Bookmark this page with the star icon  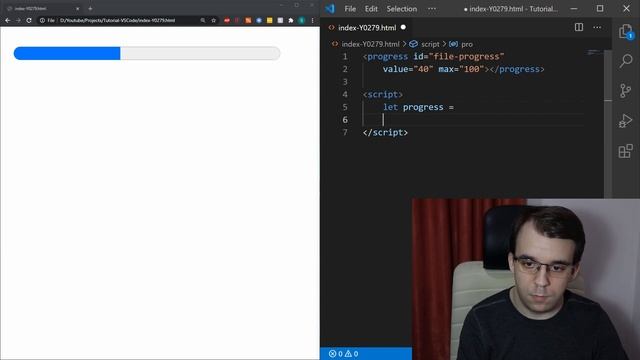pyautogui.click(x=213, y=20)
